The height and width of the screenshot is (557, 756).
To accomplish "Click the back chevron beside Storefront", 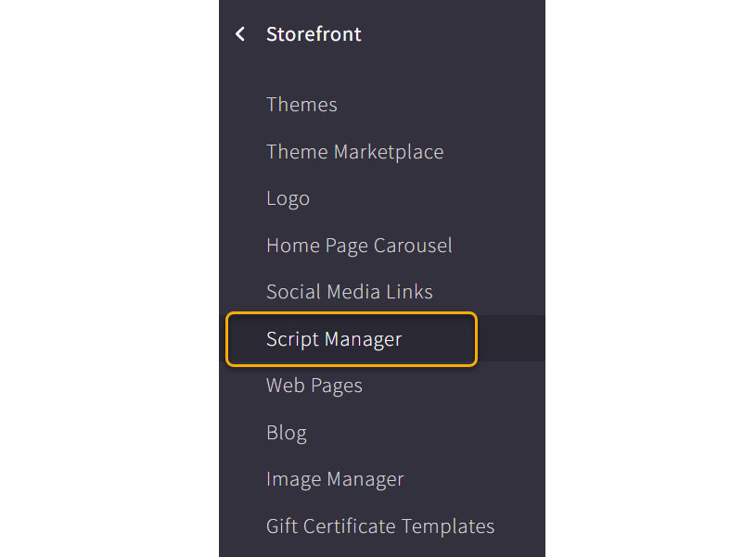I will 240,34.
